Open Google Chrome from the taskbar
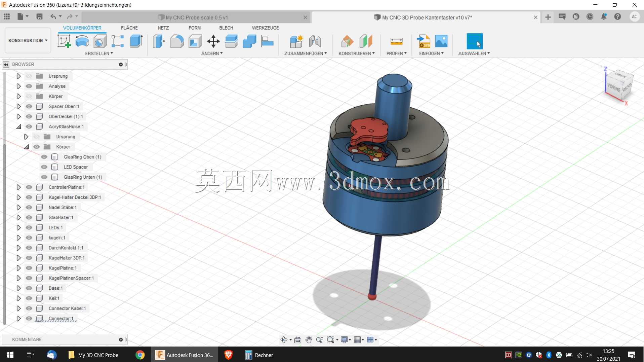Screen dimensions: 644x362 coord(140,355)
